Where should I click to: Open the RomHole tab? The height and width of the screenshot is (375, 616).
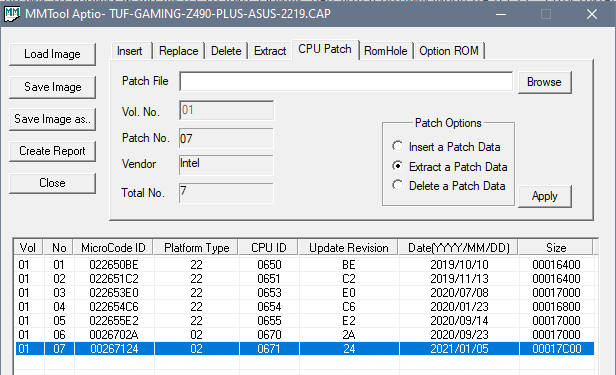tap(386, 51)
